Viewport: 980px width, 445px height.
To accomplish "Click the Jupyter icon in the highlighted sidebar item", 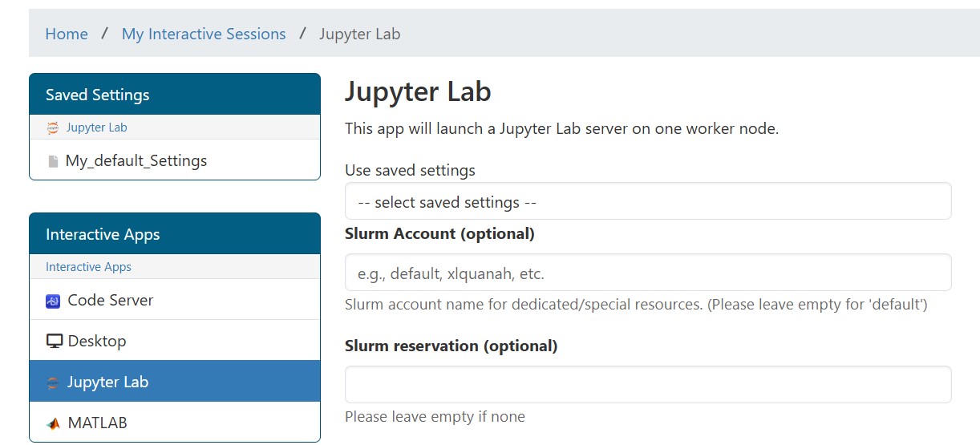I will [53, 382].
